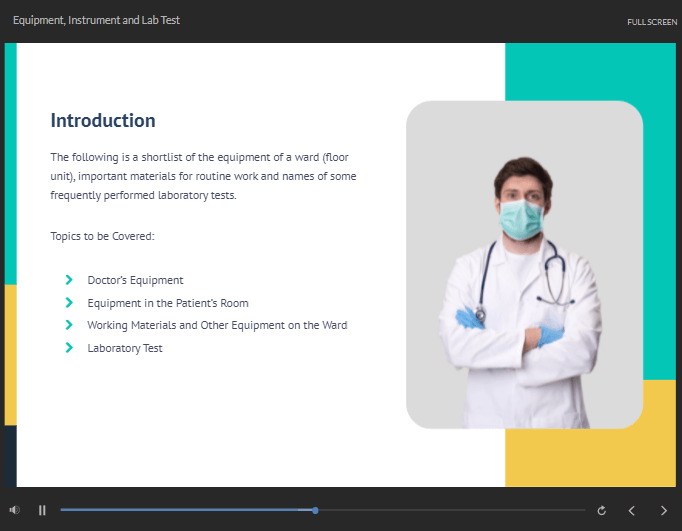Image resolution: width=682 pixels, height=531 pixels.
Task: Pause the slide playback
Action: [x=42, y=510]
